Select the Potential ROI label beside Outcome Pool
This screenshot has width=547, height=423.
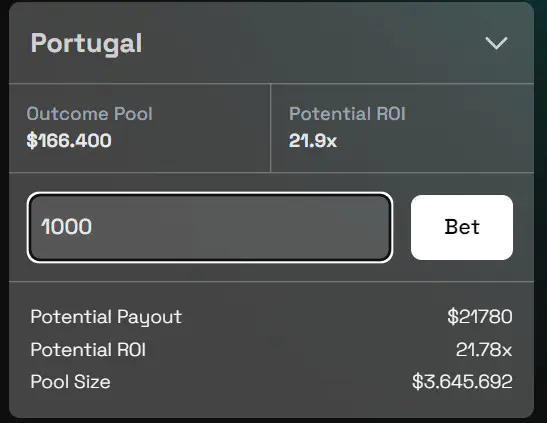pos(347,114)
